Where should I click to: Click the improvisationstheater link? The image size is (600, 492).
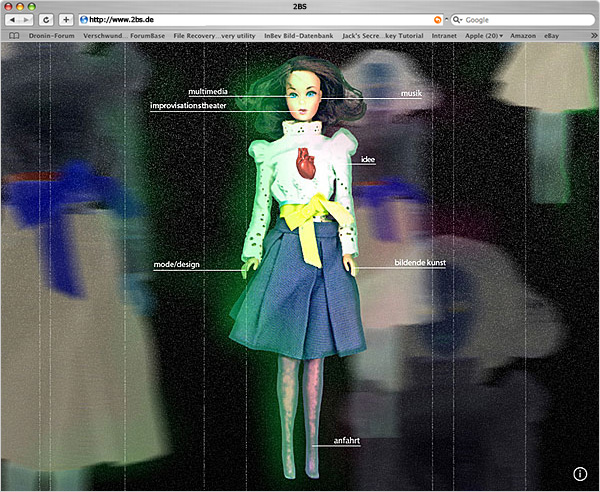pyautogui.click(x=188, y=106)
